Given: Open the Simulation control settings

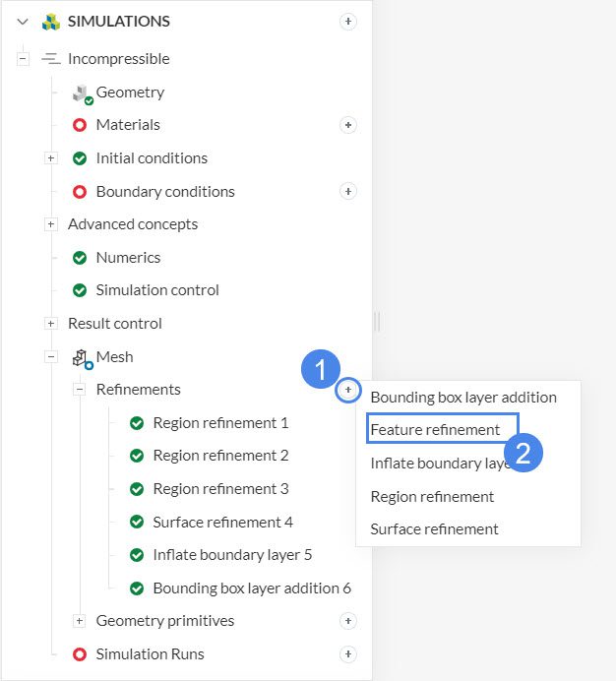Looking at the screenshot, I should (157, 290).
